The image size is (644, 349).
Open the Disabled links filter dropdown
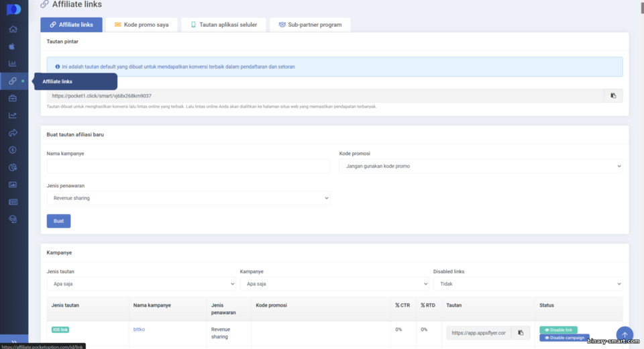click(x=528, y=284)
